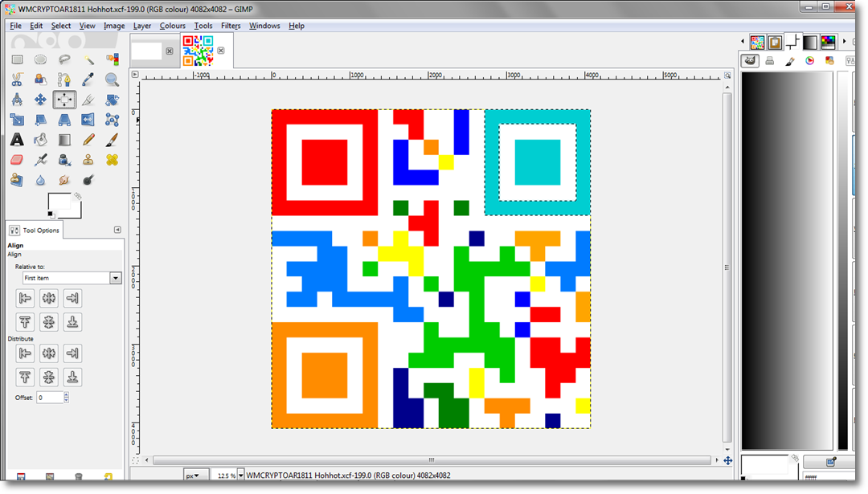Switch to the Gradients tab in right dock
868x494 pixels.
[810, 42]
